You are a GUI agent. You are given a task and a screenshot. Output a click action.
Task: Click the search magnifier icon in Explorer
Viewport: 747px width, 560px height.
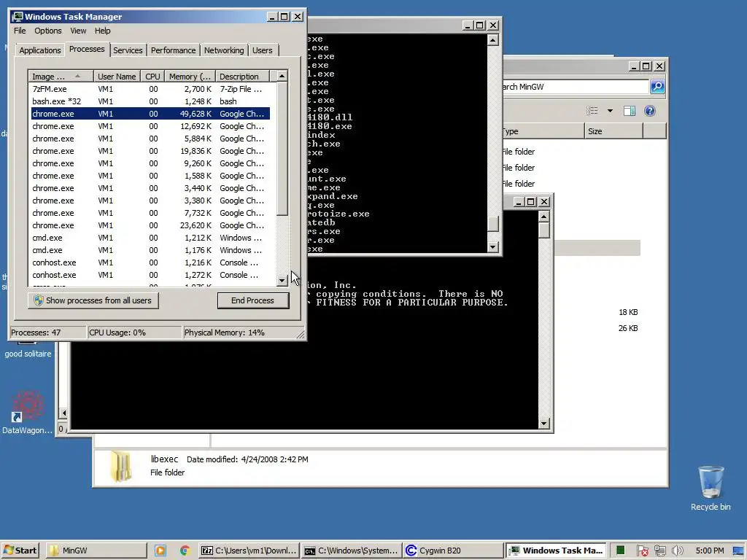pos(657,87)
